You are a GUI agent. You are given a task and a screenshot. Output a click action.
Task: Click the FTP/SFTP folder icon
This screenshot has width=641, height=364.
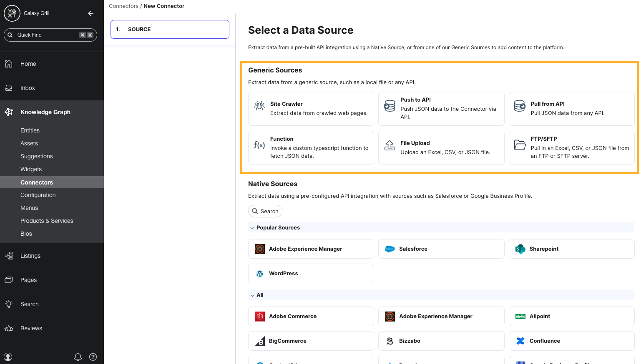(520, 145)
